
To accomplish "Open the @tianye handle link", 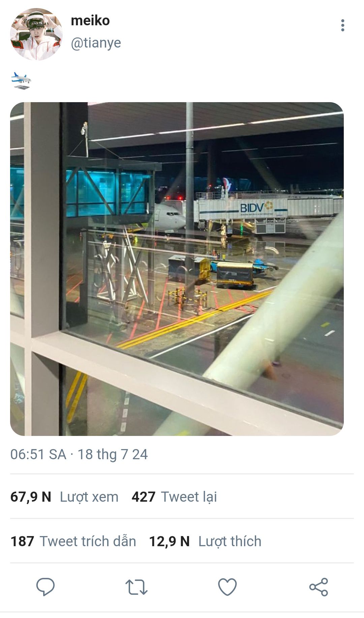I will coord(96,43).
